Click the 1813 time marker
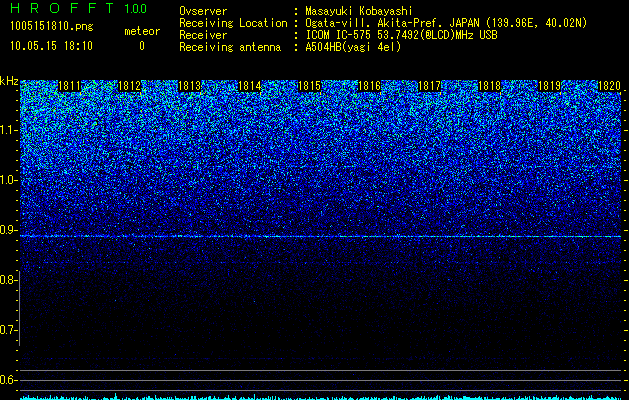This screenshot has width=629, height=400. coord(189,86)
